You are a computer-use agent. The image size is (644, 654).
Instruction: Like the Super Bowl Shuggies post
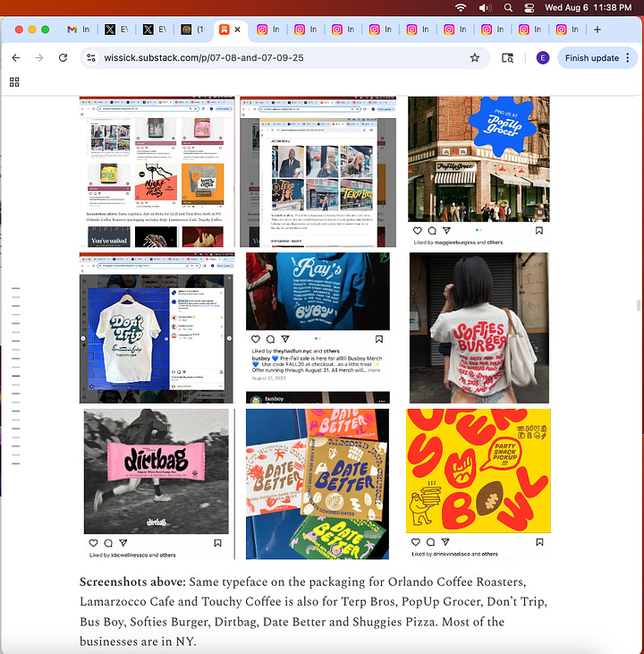[415, 542]
